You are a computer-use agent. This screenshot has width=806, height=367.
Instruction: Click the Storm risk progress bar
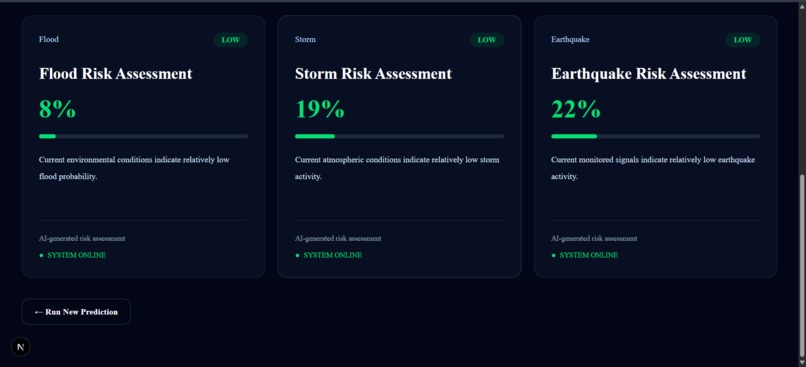coord(399,136)
